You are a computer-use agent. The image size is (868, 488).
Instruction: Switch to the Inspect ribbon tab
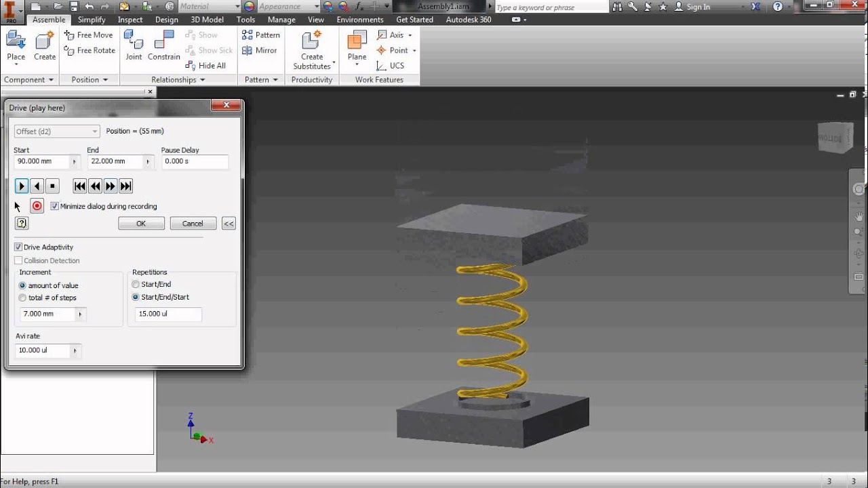[130, 20]
